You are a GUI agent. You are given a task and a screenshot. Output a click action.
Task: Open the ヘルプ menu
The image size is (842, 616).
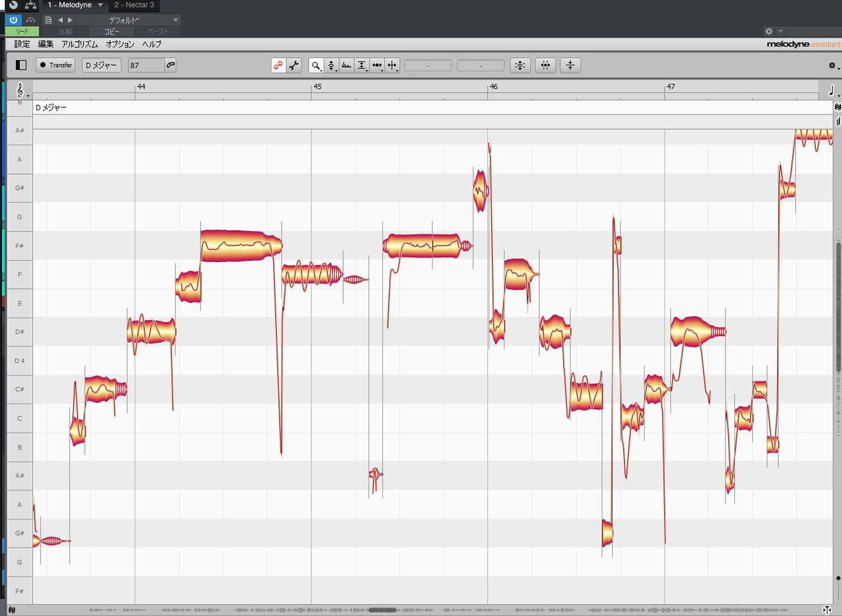[x=152, y=44]
